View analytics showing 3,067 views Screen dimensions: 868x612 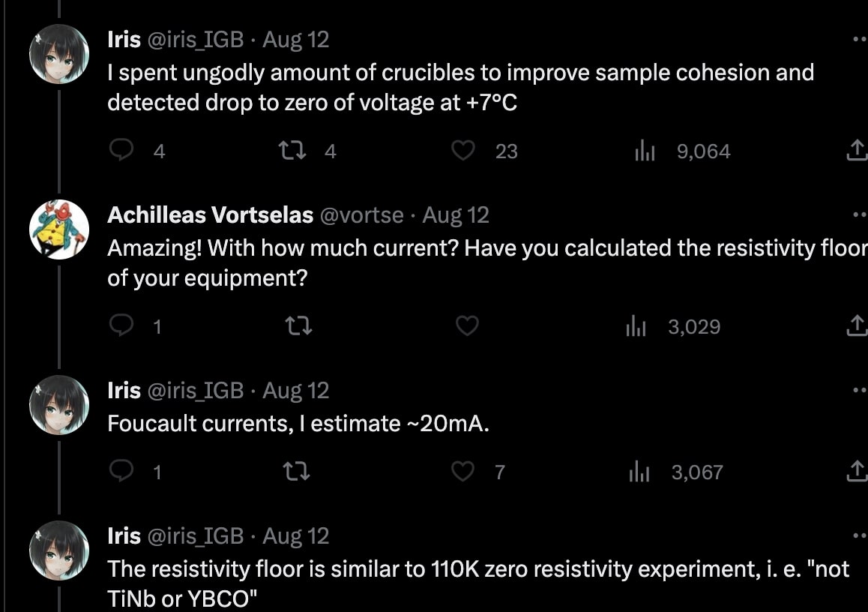[x=639, y=472]
